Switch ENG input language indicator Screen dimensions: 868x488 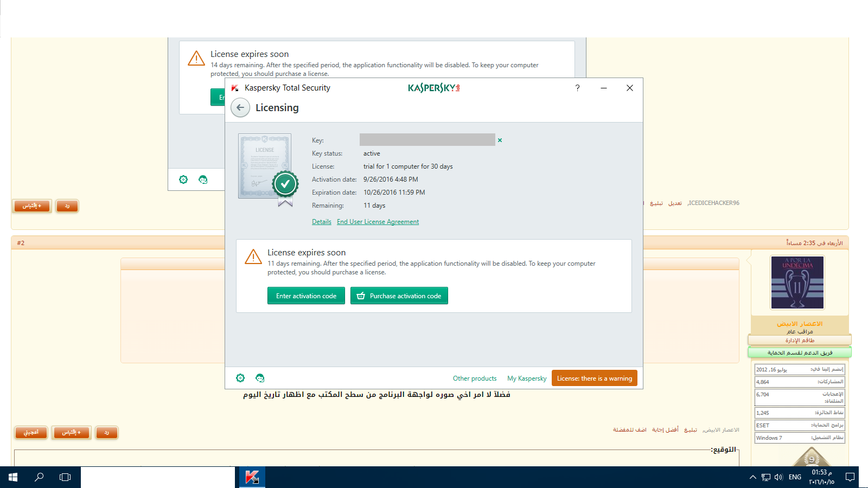(795, 477)
